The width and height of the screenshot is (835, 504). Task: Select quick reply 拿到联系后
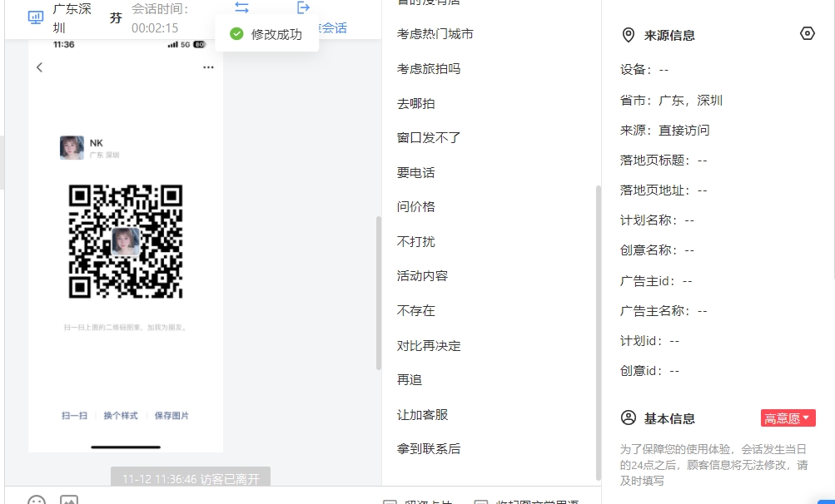click(429, 448)
